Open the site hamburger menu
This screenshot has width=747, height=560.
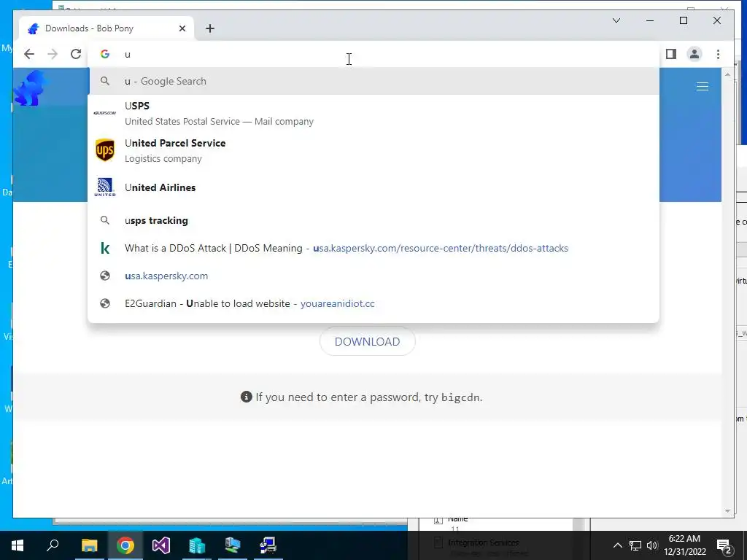click(x=703, y=86)
